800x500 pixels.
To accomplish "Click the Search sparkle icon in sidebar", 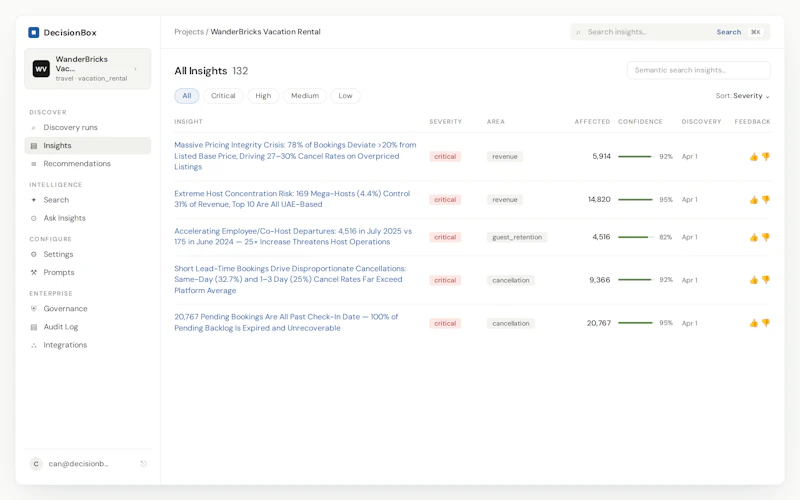I will (34, 200).
